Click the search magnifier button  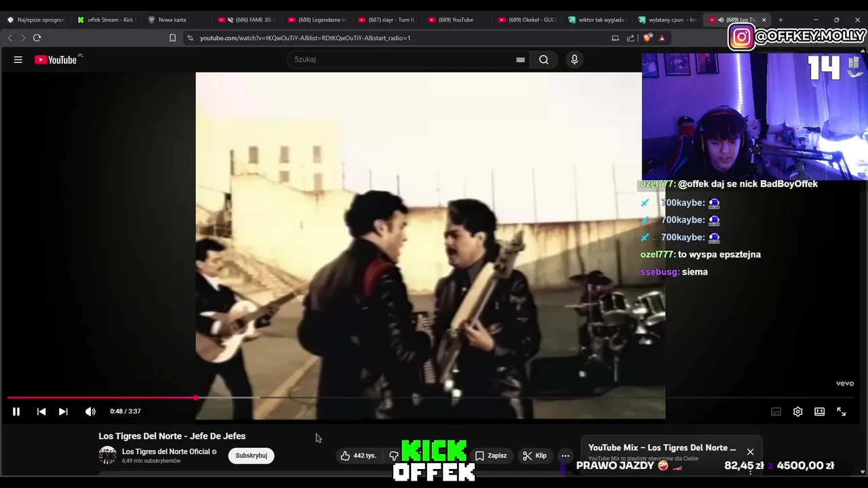[544, 60]
